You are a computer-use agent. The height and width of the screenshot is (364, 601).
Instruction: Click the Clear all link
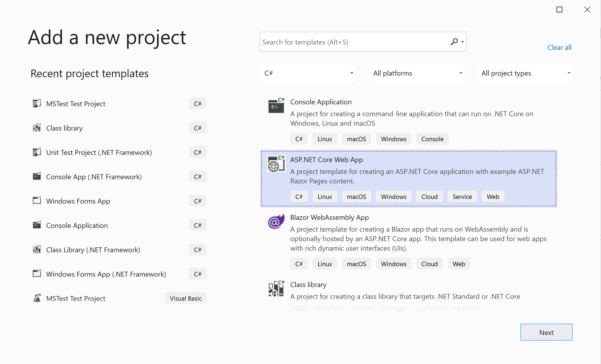tap(559, 47)
